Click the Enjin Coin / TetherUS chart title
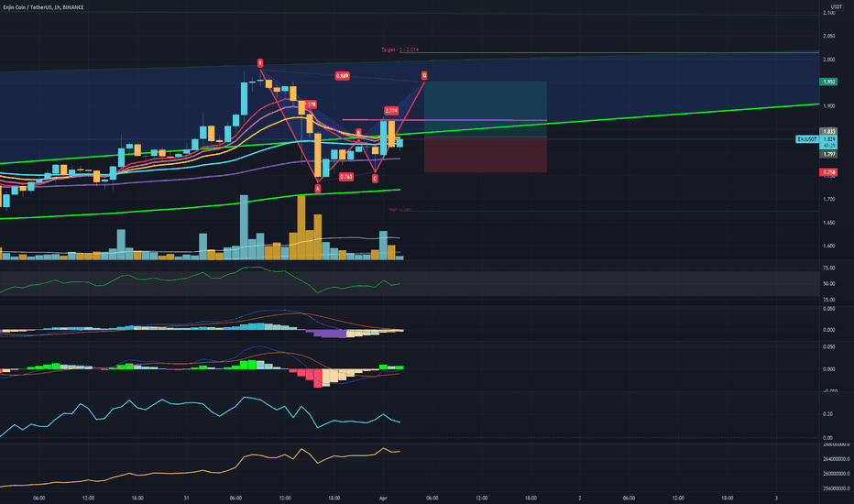 (x=43, y=7)
